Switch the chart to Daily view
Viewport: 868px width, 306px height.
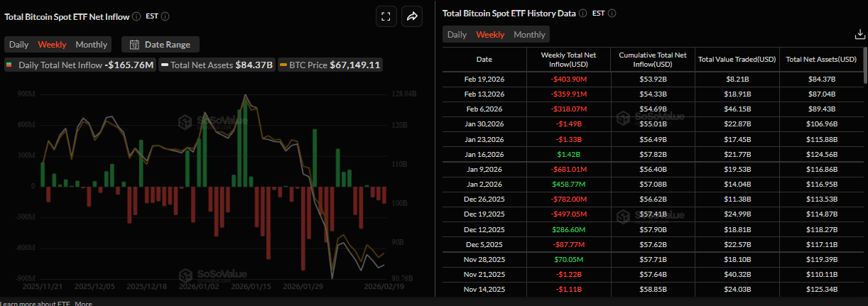click(18, 45)
